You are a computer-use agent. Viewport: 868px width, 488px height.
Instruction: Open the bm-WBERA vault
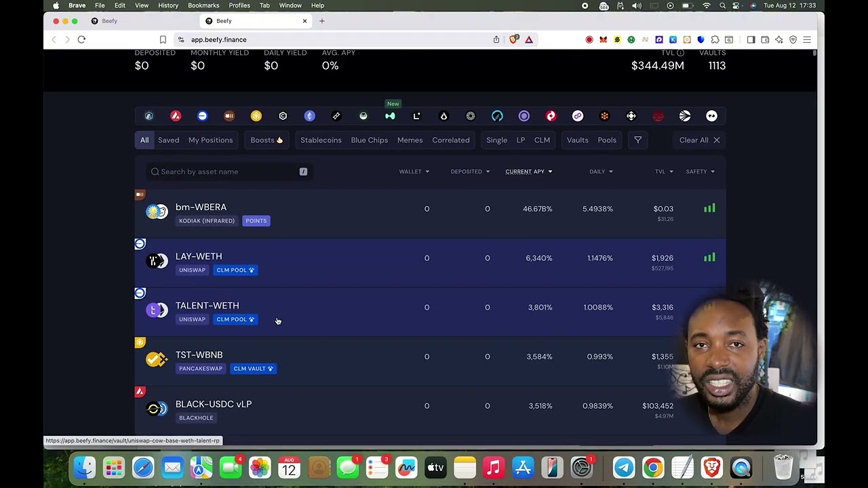430,213
